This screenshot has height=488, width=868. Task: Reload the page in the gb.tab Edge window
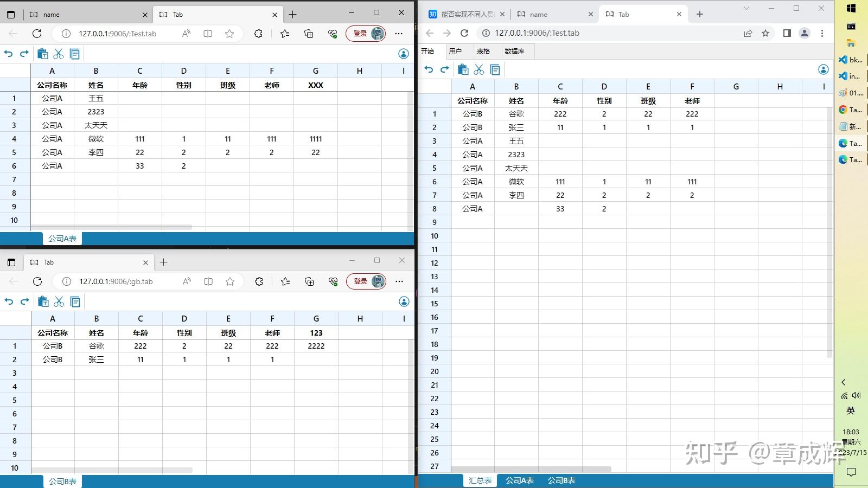tap(37, 281)
